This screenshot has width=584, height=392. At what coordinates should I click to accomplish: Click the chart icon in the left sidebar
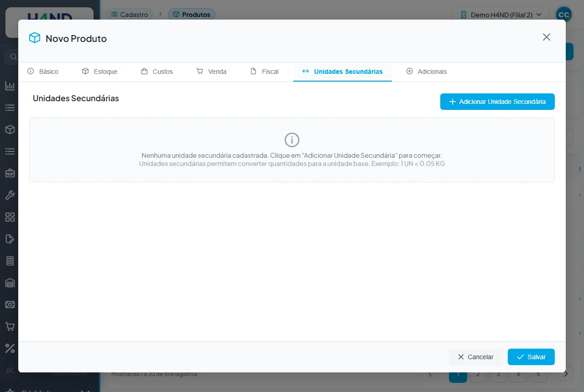(10, 86)
